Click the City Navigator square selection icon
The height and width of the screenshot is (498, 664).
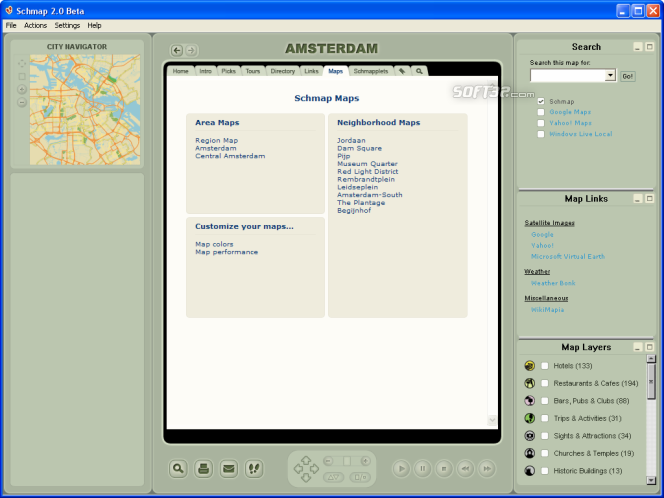click(x=22, y=76)
